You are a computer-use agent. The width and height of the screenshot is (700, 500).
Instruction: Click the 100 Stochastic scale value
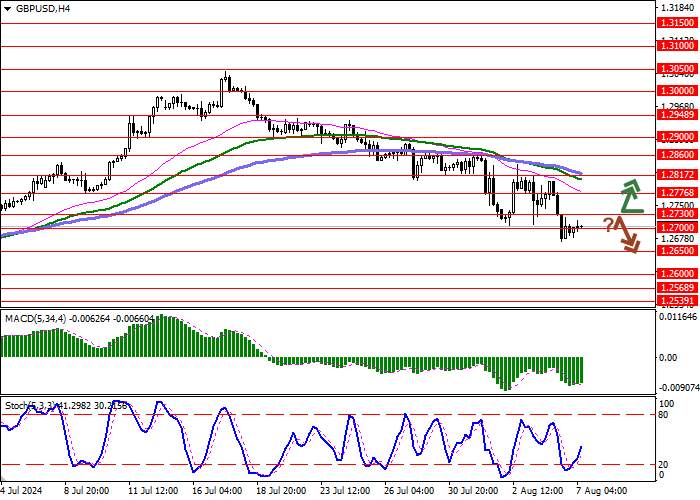[667, 404]
